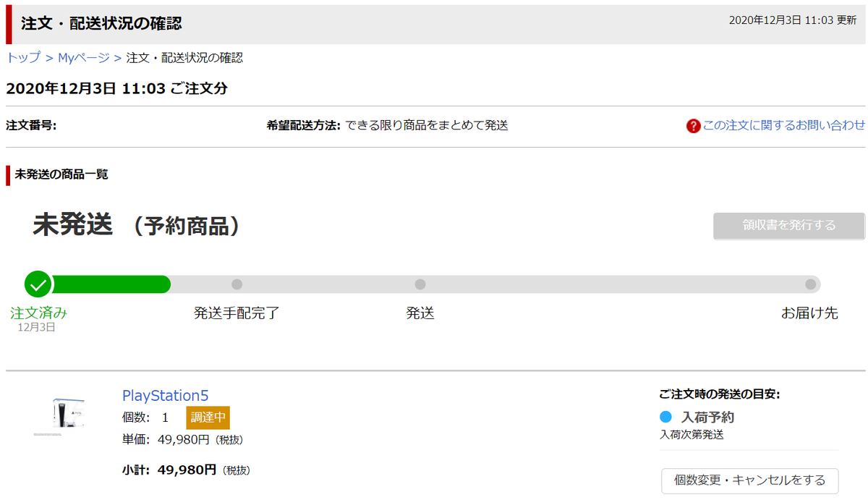Click the お届け先 progress step dot
The width and height of the screenshot is (868, 500).
[810, 284]
